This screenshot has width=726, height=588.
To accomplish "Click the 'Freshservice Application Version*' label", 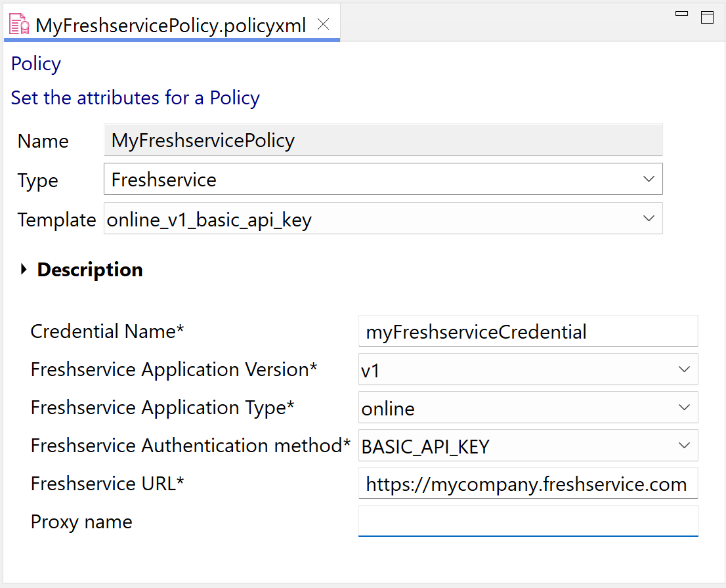I will click(174, 370).
